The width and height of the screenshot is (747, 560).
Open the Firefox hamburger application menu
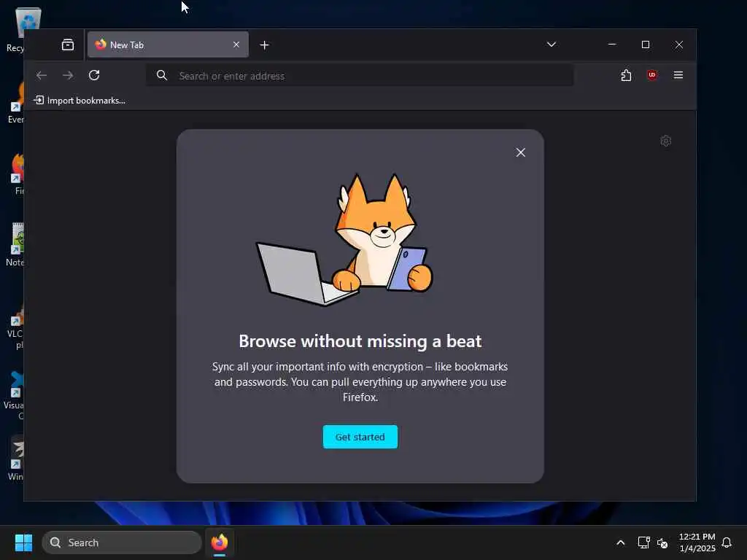pyautogui.click(x=678, y=75)
